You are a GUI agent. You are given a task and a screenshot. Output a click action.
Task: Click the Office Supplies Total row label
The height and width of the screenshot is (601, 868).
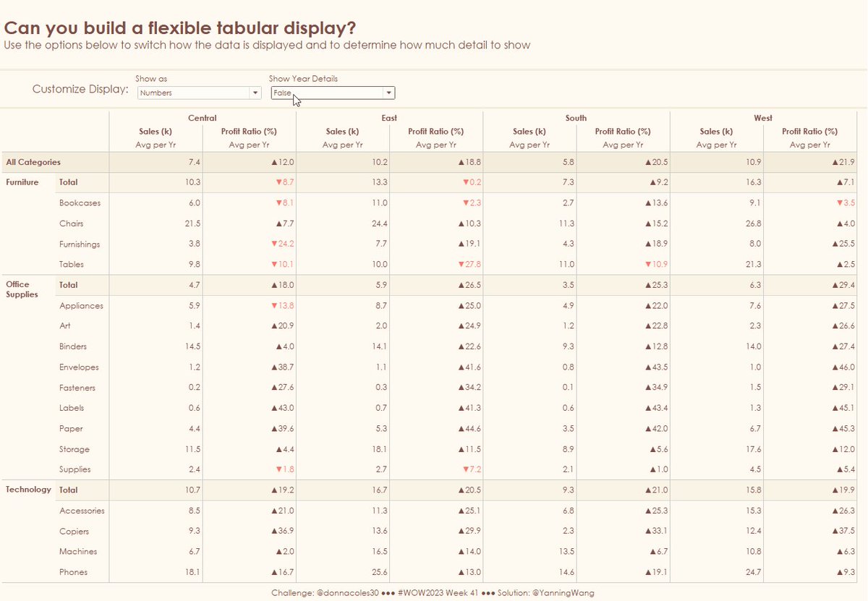pyautogui.click(x=69, y=285)
